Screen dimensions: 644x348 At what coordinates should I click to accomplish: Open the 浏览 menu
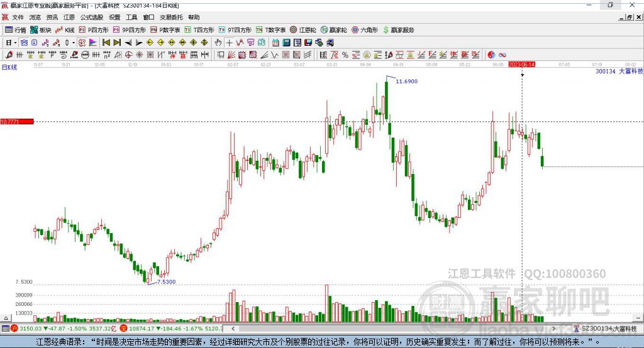tap(35, 17)
